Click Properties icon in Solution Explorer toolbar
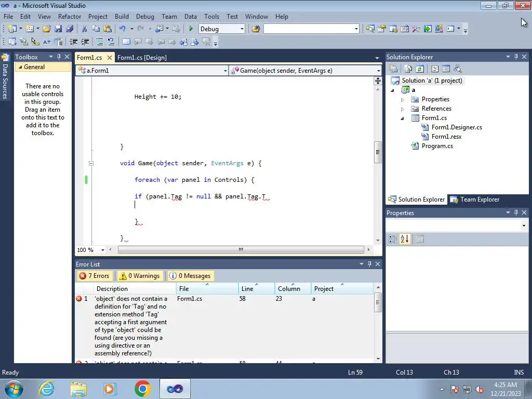Viewport: 532px width, 399px height. tap(393, 69)
